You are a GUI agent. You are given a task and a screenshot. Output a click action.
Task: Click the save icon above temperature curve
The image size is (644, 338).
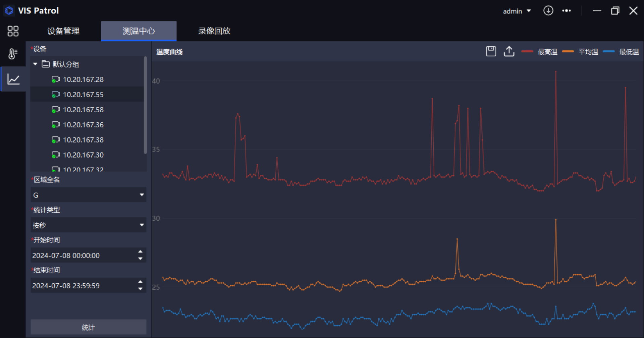491,52
